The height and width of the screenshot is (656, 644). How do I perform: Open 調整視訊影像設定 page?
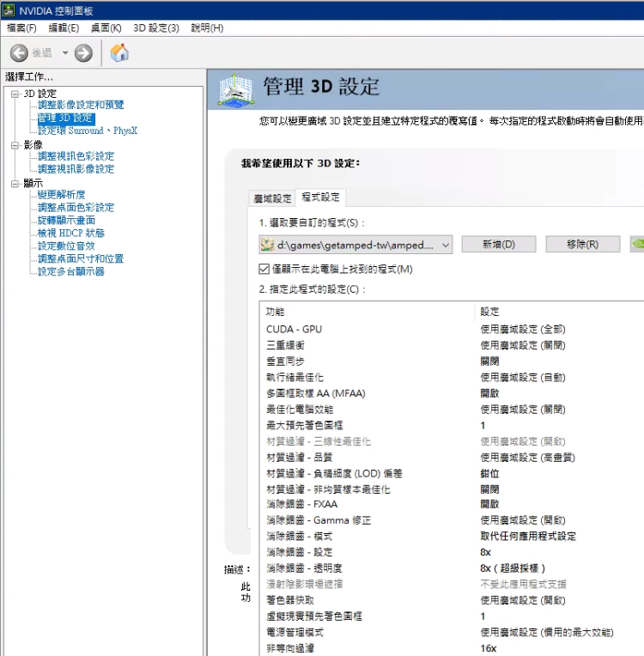pyautogui.click(x=76, y=169)
